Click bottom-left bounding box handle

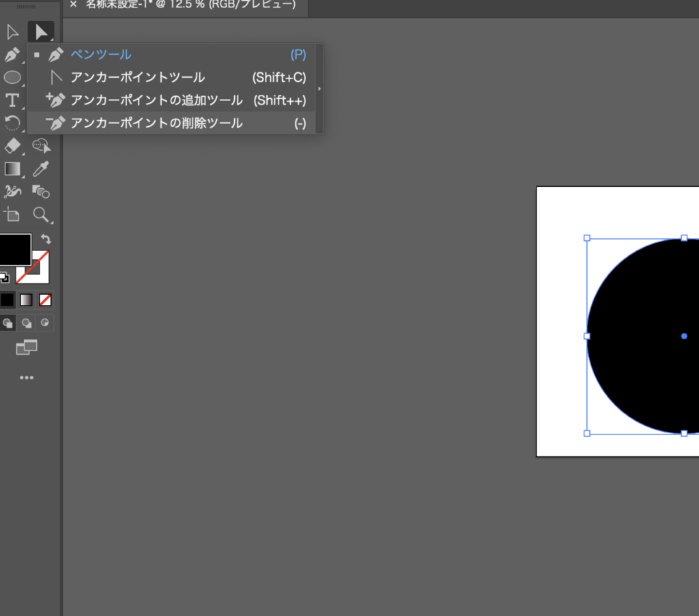point(586,433)
